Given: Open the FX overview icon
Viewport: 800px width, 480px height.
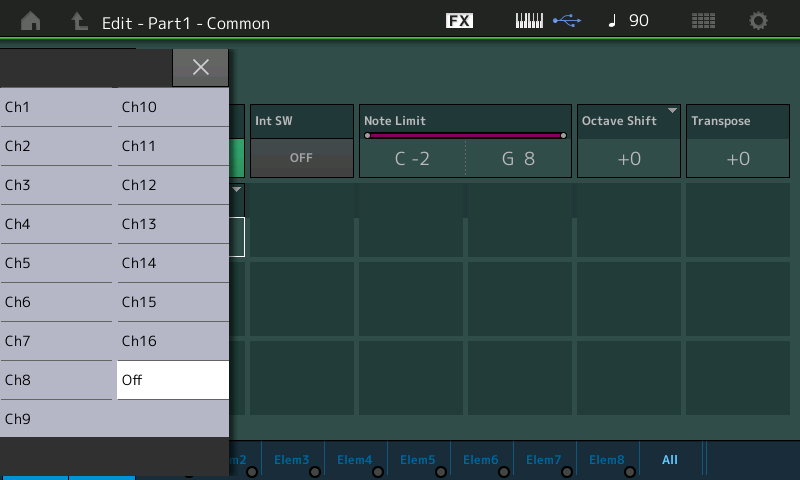Looking at the screenshot, I should click(459, 21).
